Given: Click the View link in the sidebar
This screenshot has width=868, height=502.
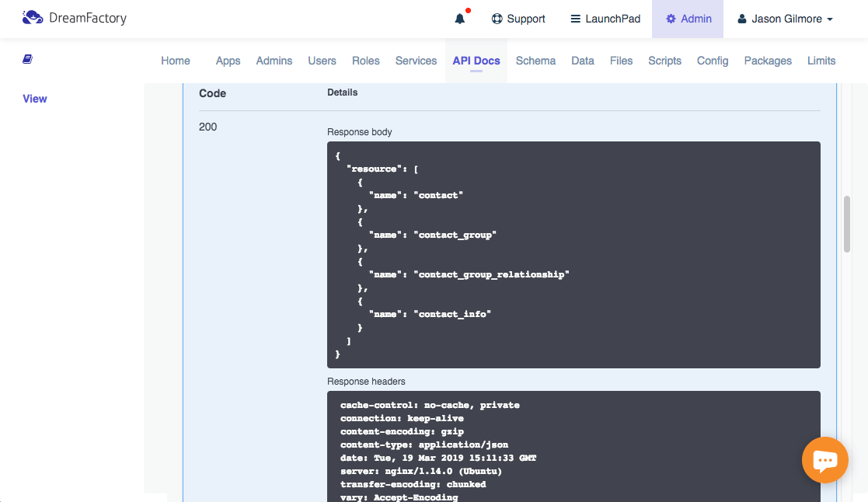Looking at the screenshot, I should 34,99.
